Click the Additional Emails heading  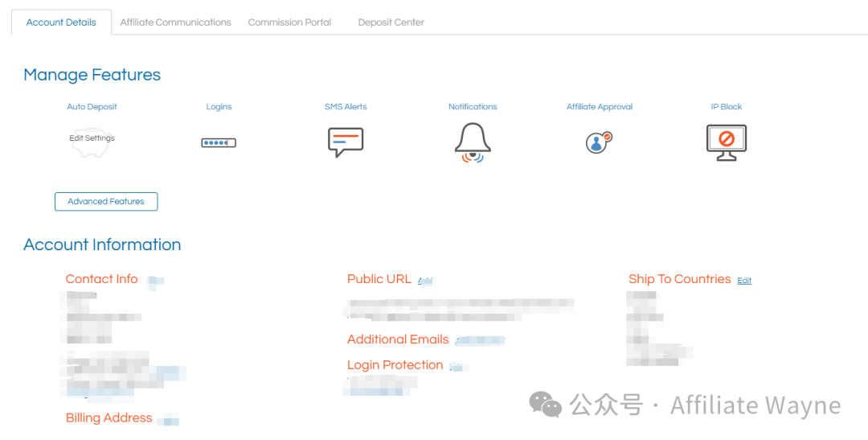[398, 339]
